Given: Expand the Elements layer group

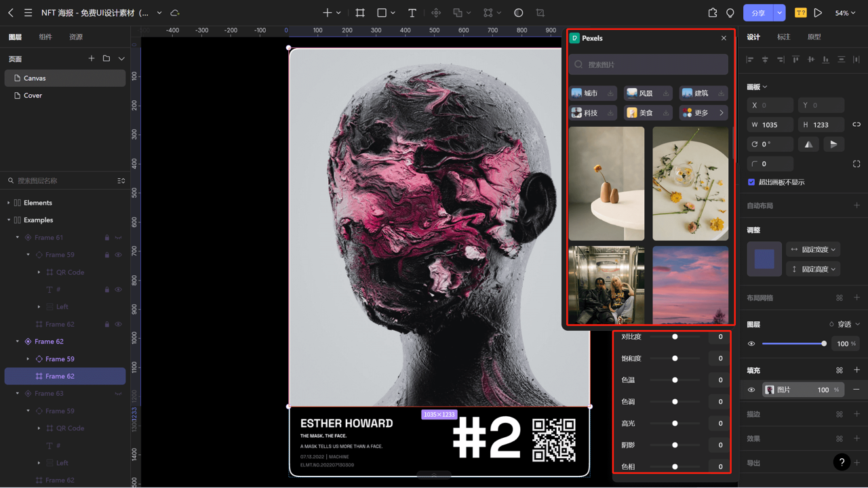Looking at the screenshot, I should click(x=9, y=203).
